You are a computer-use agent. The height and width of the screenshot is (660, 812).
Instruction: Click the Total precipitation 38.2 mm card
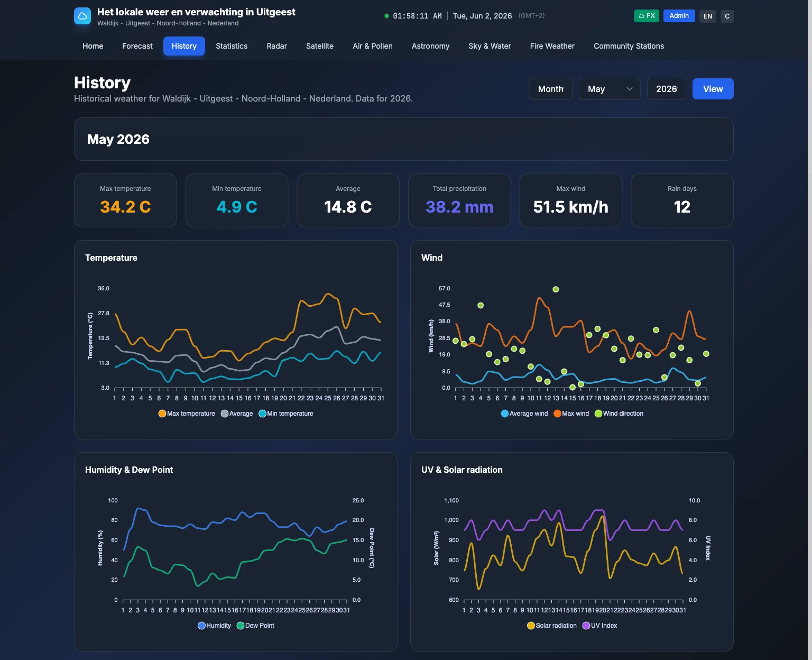click(x=459, y=200)
